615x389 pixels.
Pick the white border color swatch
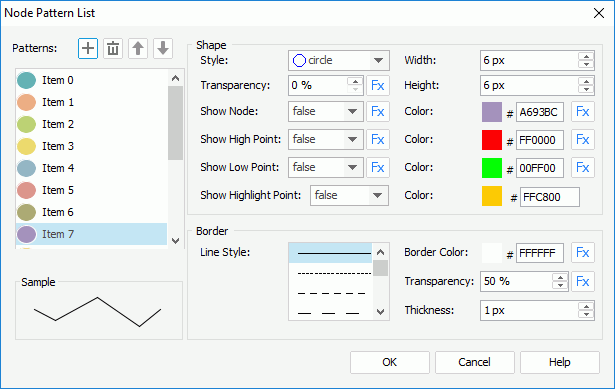coord(492,253)
